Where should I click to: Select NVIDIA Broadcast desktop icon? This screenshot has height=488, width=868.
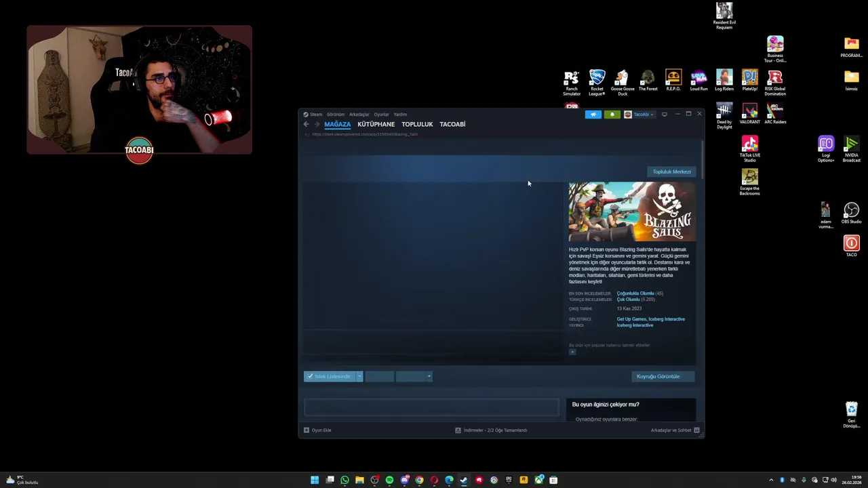point(852,149)
